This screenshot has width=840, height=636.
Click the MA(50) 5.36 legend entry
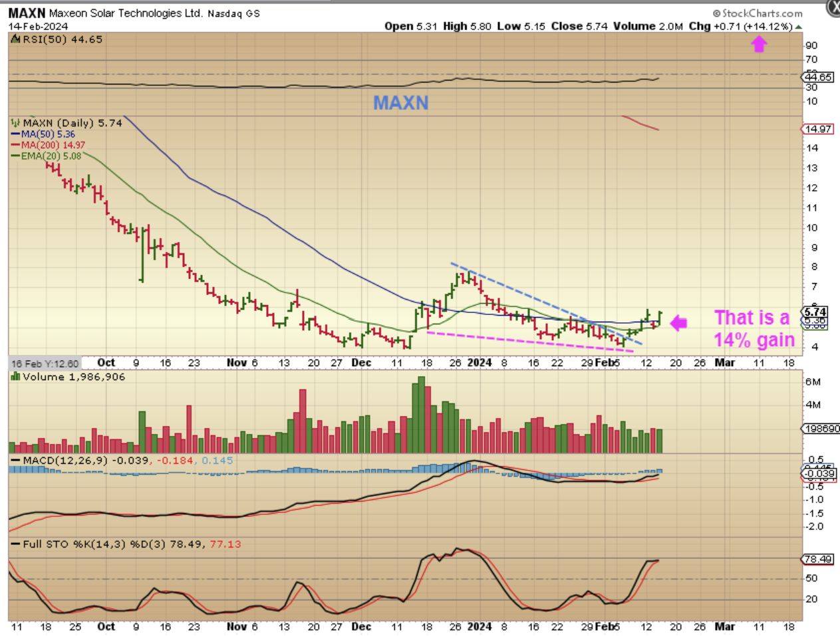pos(43,134)
